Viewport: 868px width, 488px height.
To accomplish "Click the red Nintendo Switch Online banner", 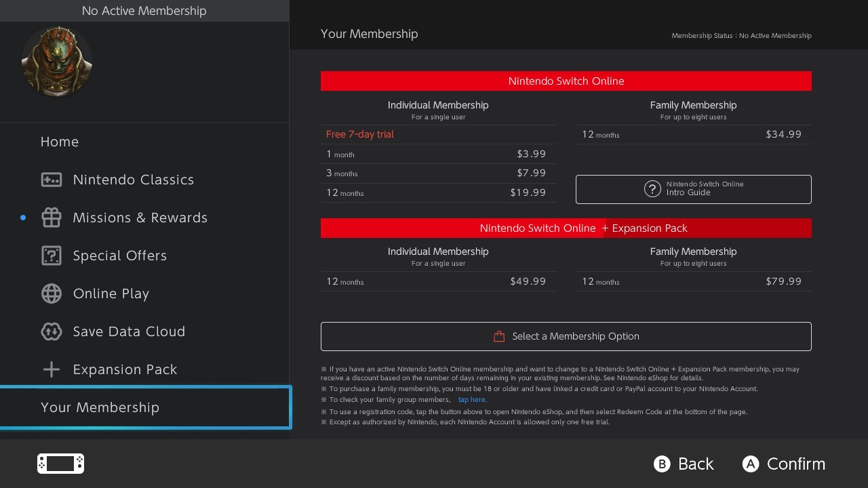I will (566, 81).
